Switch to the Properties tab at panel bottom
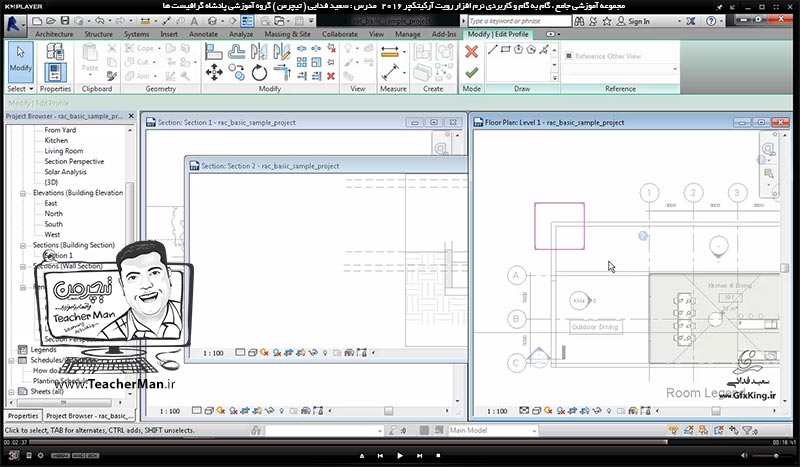Viewport: 800px width, 467px height. (x=23, y=416)
